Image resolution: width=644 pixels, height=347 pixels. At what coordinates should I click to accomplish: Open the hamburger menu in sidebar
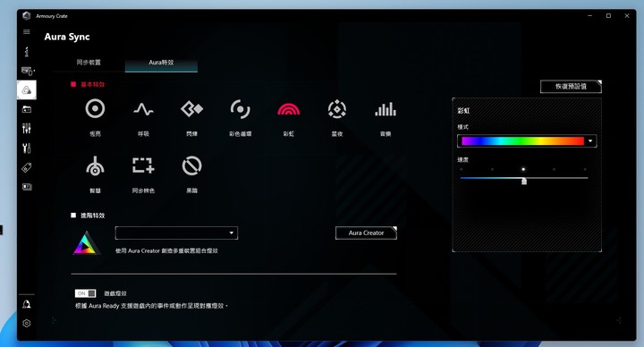[27, 31]
